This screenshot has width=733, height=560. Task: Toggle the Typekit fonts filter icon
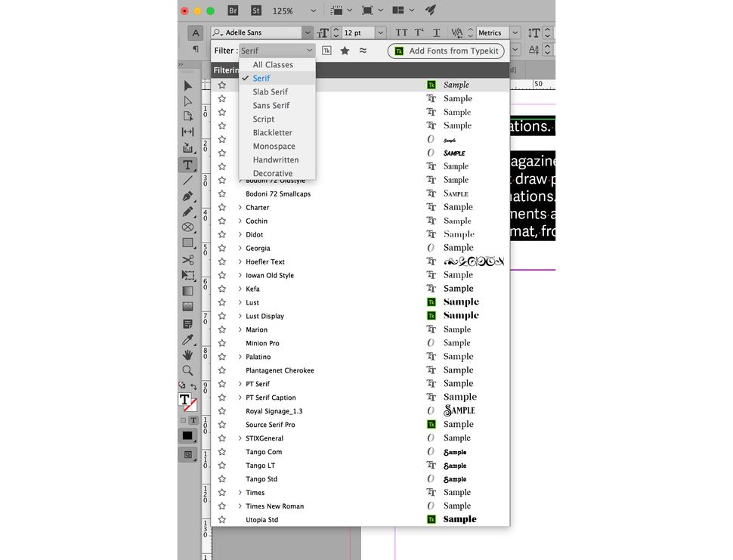point(326,51)
